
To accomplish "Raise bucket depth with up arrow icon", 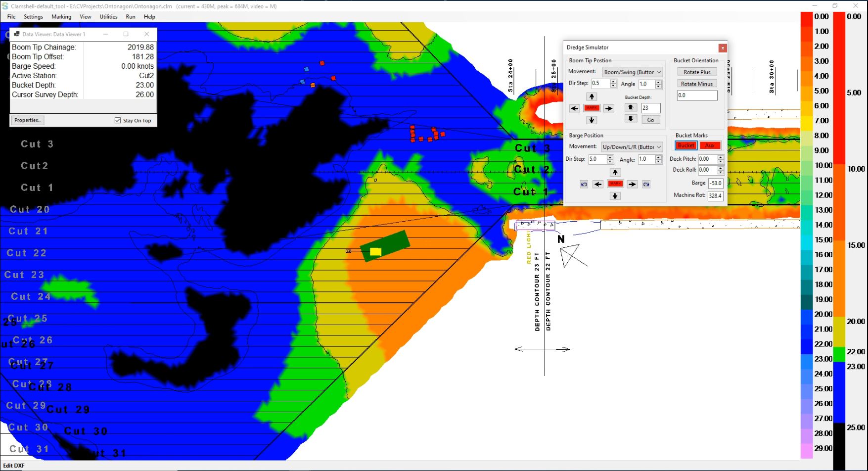I will [x=630, y=107].
